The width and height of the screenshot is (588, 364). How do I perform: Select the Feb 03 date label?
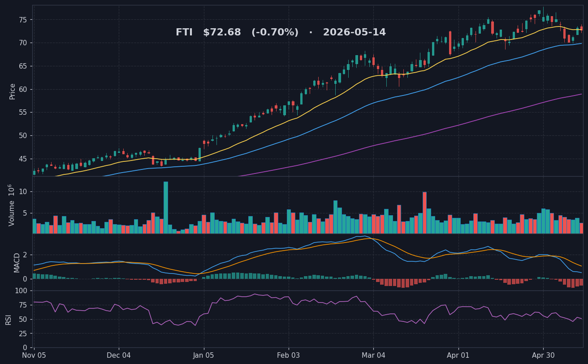coord(289,356)
